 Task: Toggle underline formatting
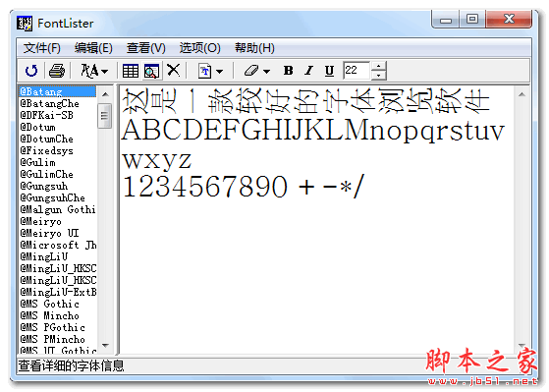(x=329, y=71)
